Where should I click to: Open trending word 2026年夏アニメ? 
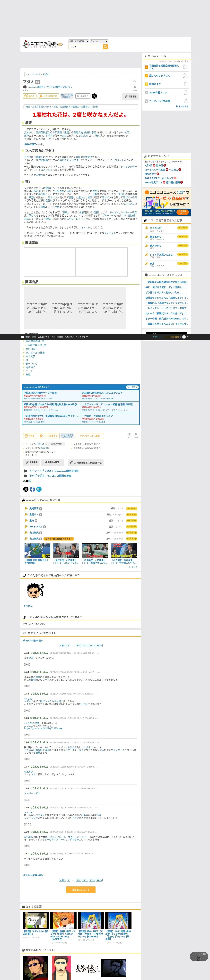[158, 92]
